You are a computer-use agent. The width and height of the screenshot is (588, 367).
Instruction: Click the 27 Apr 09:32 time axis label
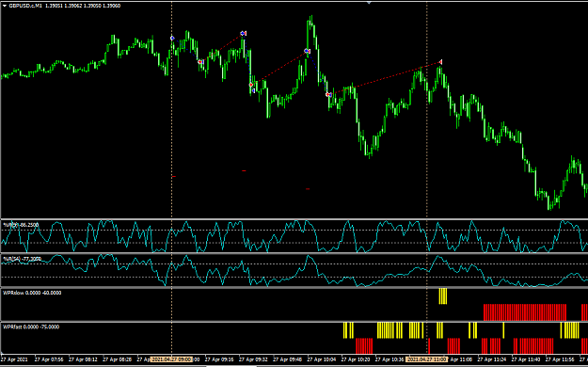[x=254, y=359]
